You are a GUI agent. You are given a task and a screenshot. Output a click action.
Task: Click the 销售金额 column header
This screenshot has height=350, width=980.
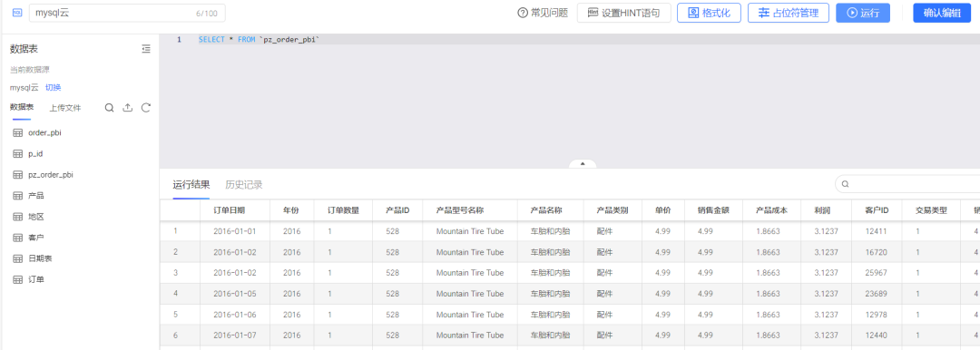pyautogui.click(x=714, y=210)
